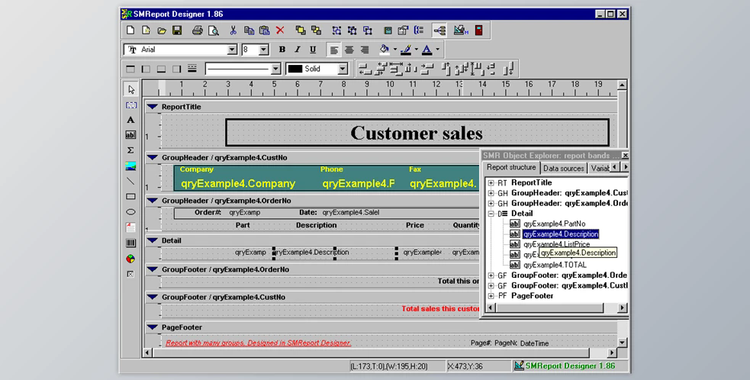Open the Solid line style dropdown

pyautogui.click(x=342, y=69)
